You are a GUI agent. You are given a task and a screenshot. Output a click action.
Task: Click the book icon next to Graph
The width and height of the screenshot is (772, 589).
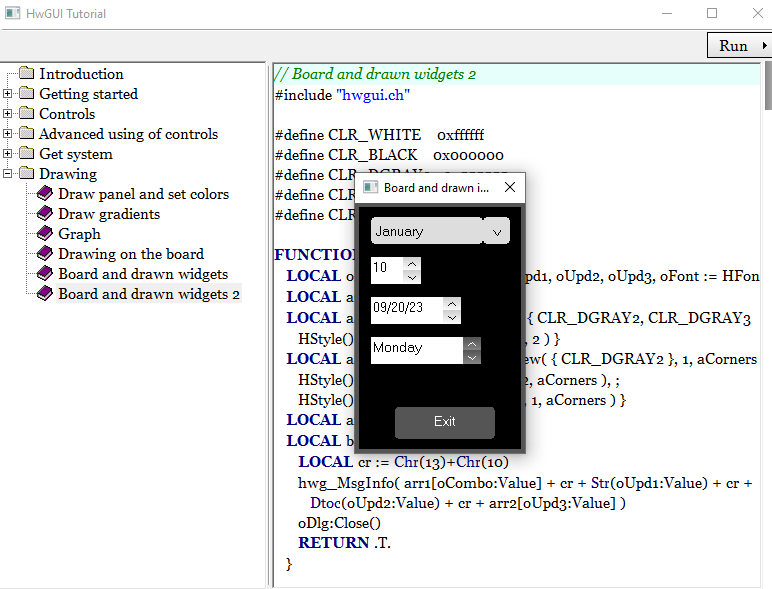[45, 234]
